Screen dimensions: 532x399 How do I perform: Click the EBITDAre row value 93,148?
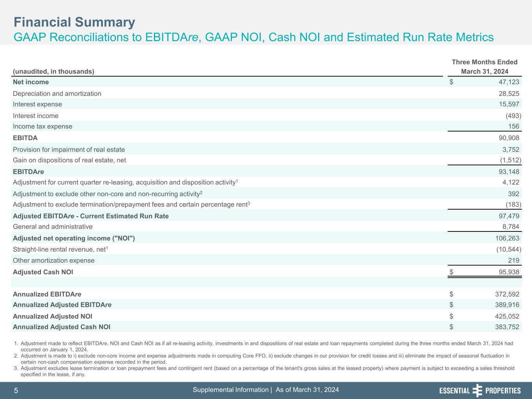click(x=509, y=172)
